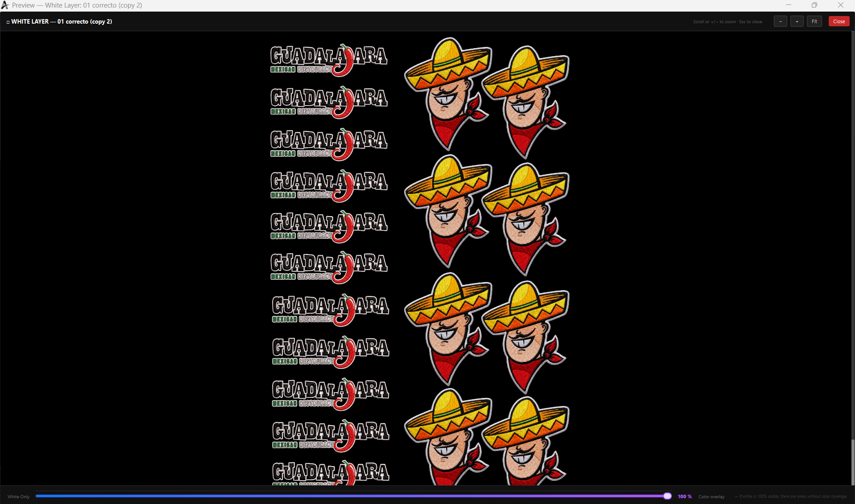
Task: Click the white/color overlay slider handle
Action: tap(667, 496)
